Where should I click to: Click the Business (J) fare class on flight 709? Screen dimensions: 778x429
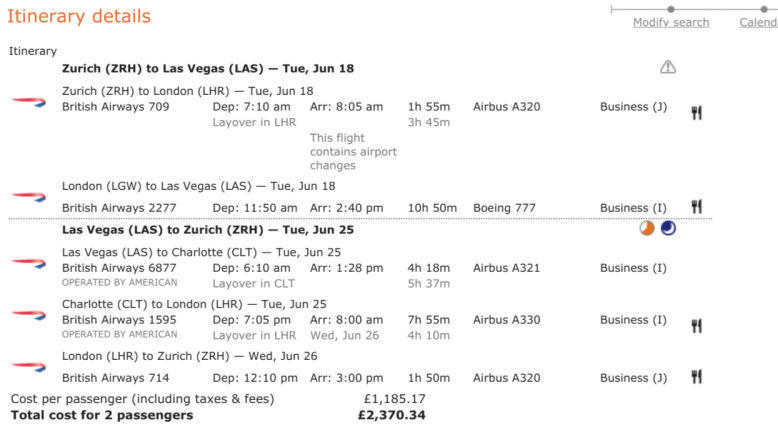tap(634, 107)
